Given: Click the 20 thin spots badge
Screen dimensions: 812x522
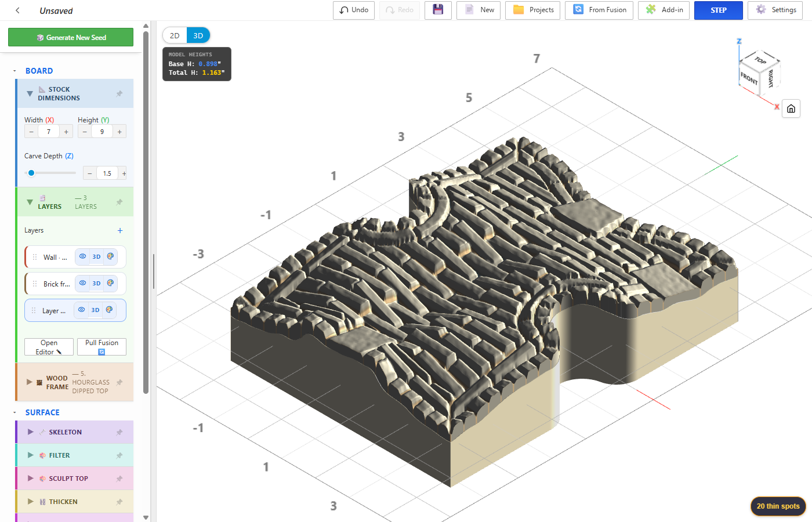Looking at the screenshot, I should click(x=778, y=506).
